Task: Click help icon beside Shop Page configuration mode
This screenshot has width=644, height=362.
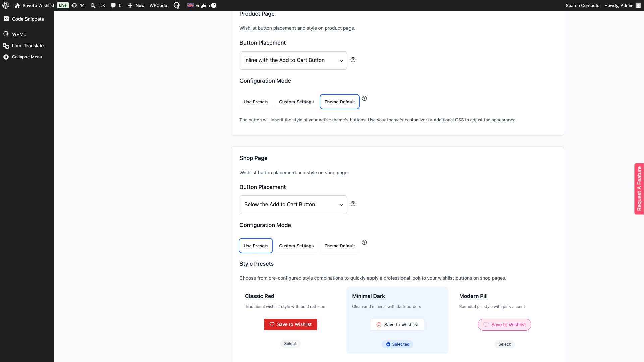Action: (364, 242)
